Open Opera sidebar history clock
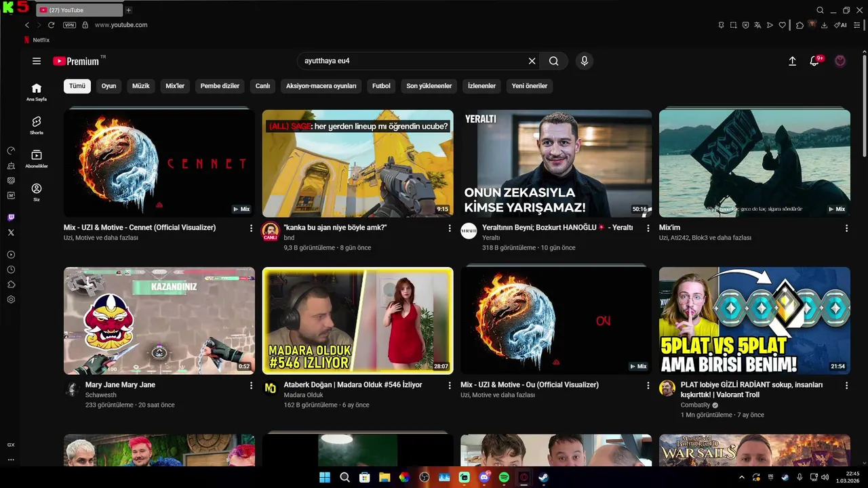The height and width of the screenshot is (488, 868). click(x=11, y=270)
